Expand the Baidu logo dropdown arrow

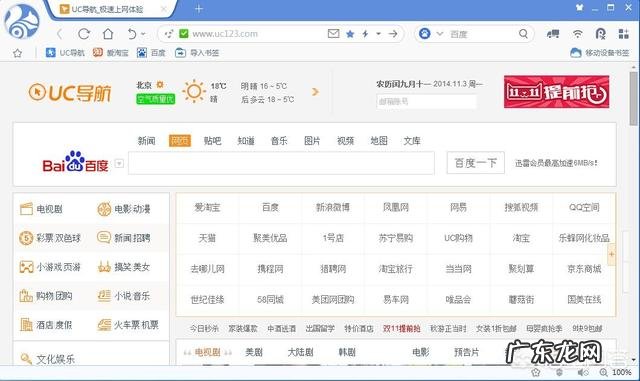pyautogui.click(x=119, y=164)
